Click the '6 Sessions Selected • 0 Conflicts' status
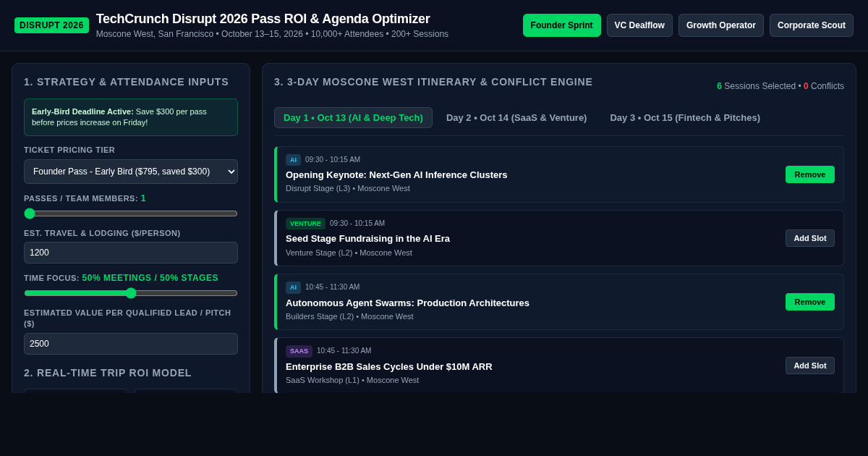The width and height of the screenshot is (868, 456). [x=780, y=86]
